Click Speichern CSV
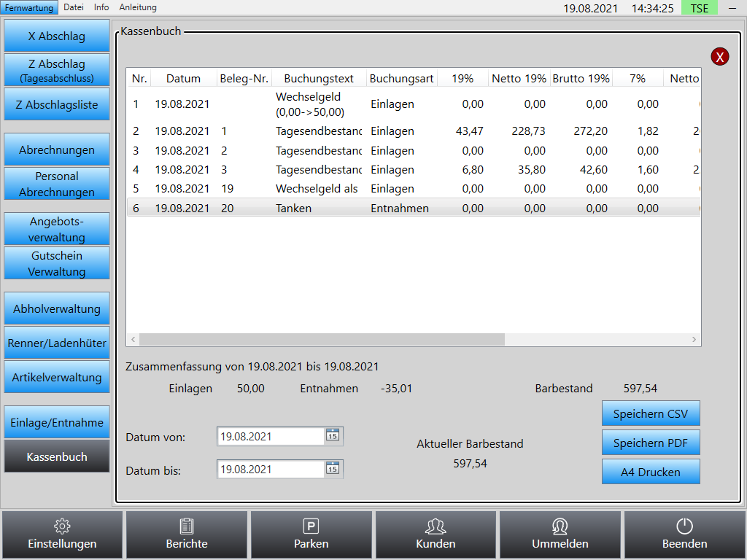 651,413
